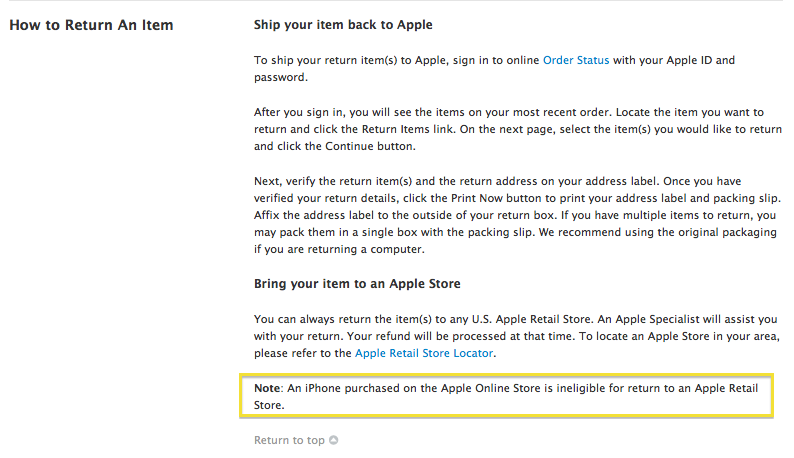This screenshot has height=458, width=794.
Task: Click the circular arrow icon beside Return to top
Action: tap(334, 440)
